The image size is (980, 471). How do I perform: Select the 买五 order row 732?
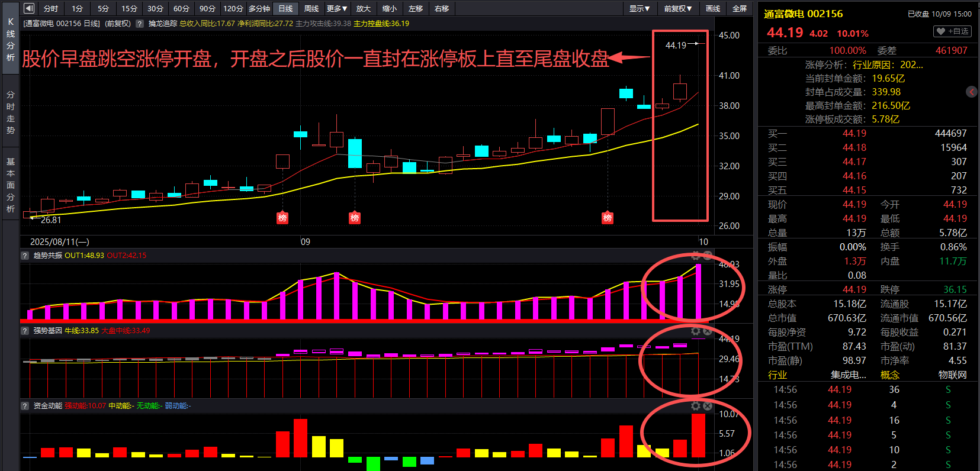tap(867, 190)
